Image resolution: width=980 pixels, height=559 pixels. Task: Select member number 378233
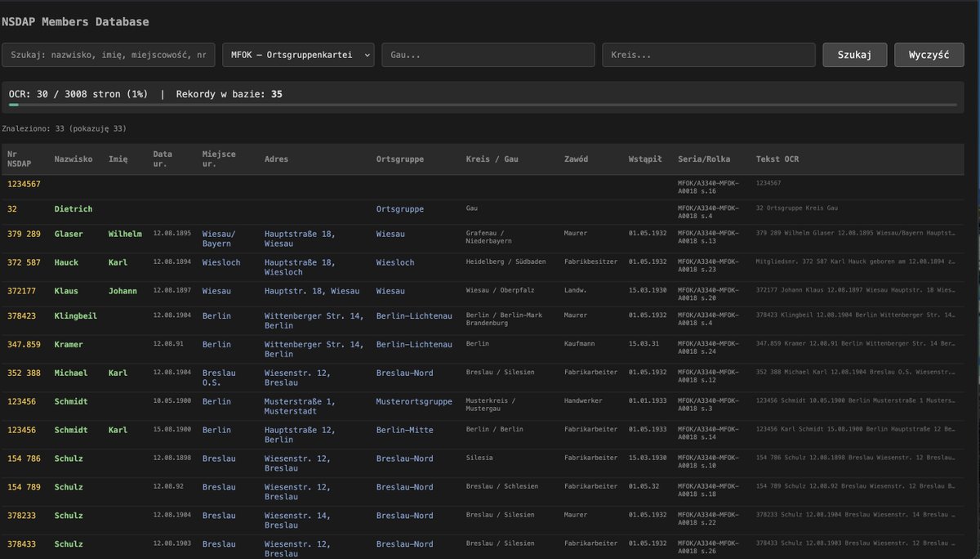pyautogui.click(x=21, y=516)
